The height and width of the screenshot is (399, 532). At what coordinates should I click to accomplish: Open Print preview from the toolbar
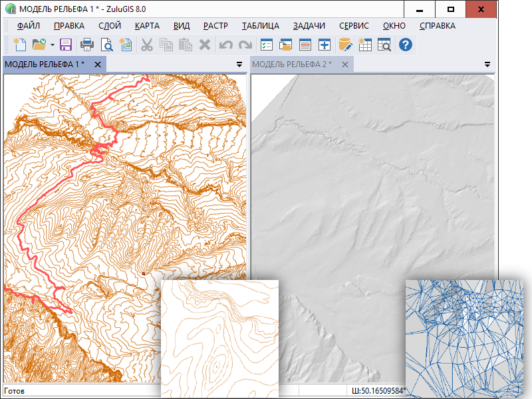[106, 45]
